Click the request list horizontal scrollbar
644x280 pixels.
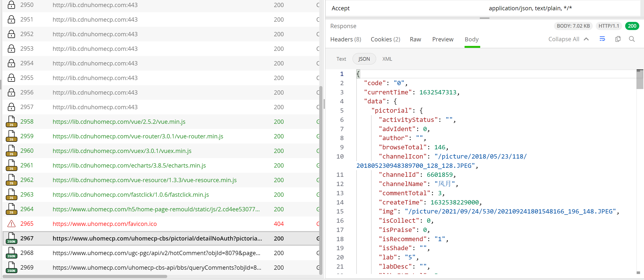pyautogui.click(x=85, y=276)
